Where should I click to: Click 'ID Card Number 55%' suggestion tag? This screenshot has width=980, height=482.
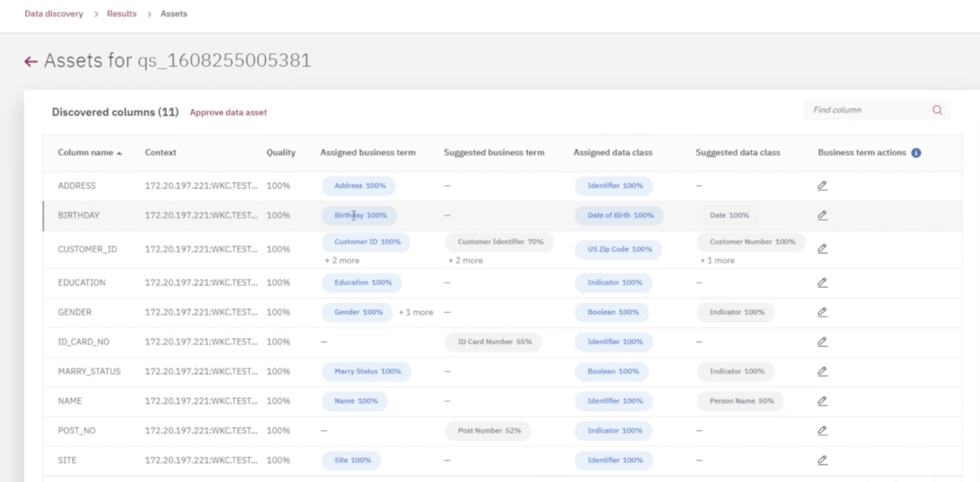coord(494,342)
